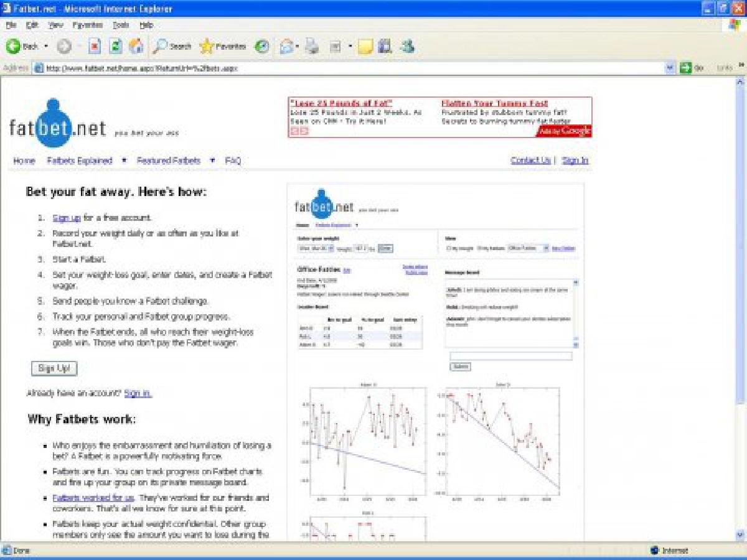
Task: Print the page with the printer icon
Action: click(312, 46)
